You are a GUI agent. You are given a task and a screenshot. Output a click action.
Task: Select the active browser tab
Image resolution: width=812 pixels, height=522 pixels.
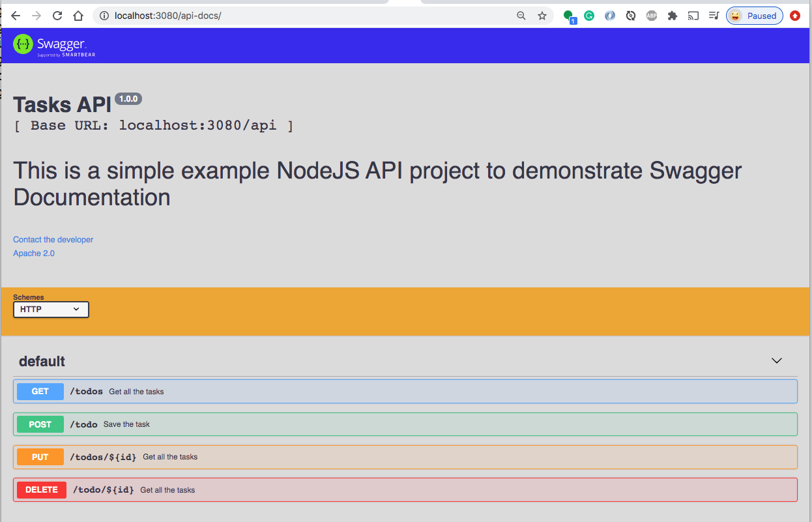[x=404, y=3]
